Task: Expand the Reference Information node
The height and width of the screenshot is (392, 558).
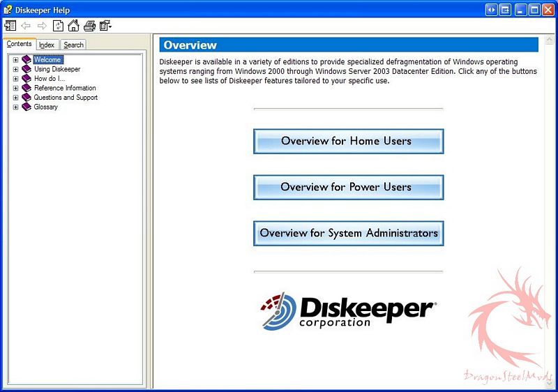Action: pyautogui.click(x=15, y=88)
